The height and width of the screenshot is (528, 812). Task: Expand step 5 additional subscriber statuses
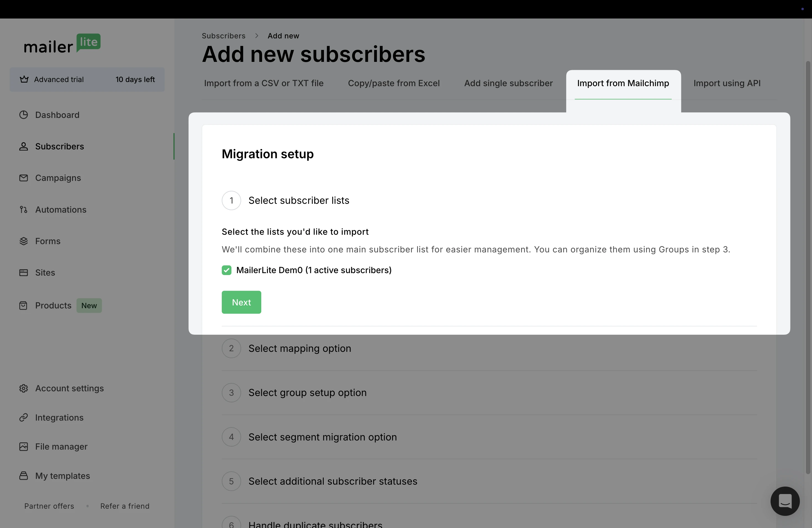(x=332, y=481)
